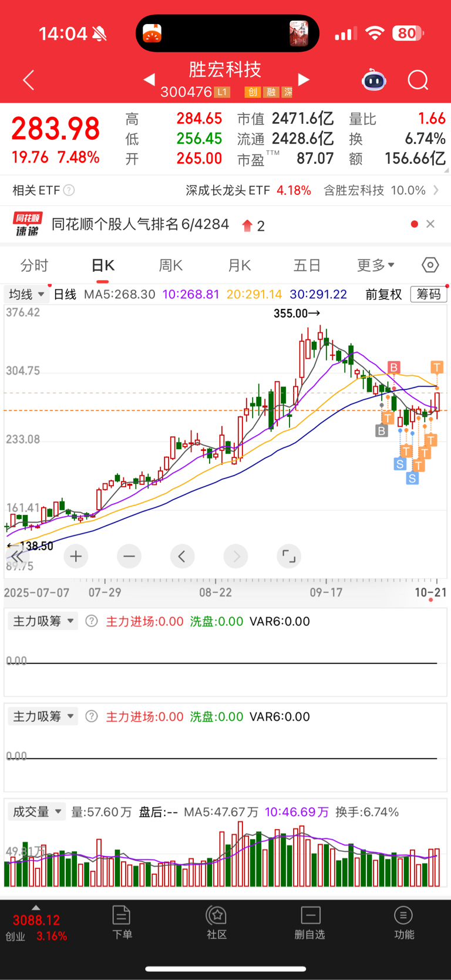Open the hexagon chart settings icon
Screen dimensions: 451x980
tap(430, 265)
